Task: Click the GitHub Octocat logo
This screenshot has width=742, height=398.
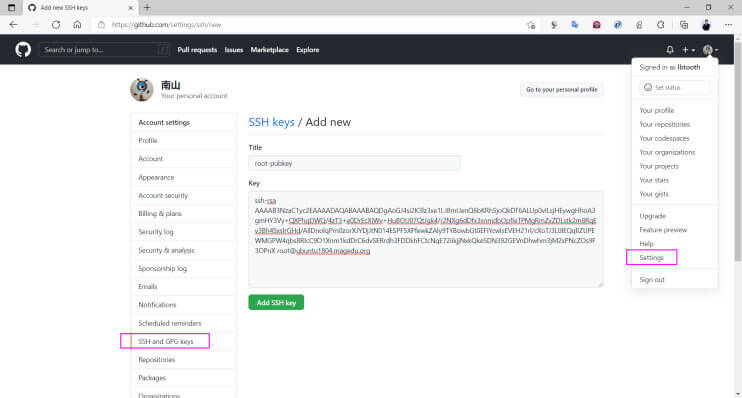Action: [x=23, y=49]
